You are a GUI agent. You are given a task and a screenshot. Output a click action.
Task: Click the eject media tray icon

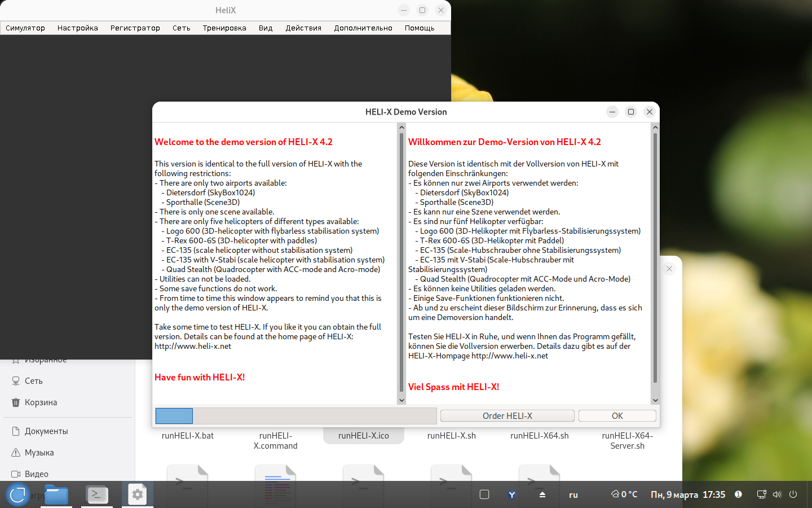(x=542, y=494)
